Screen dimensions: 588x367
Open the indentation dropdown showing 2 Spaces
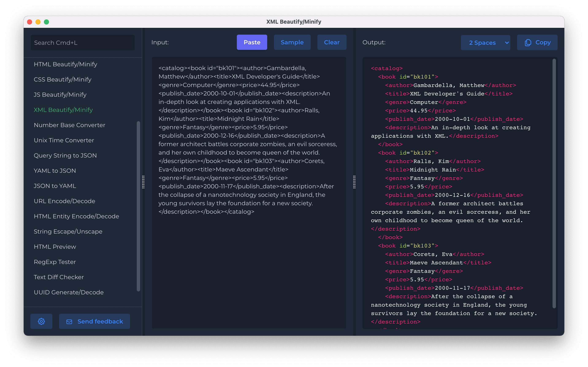click(485, 42)
